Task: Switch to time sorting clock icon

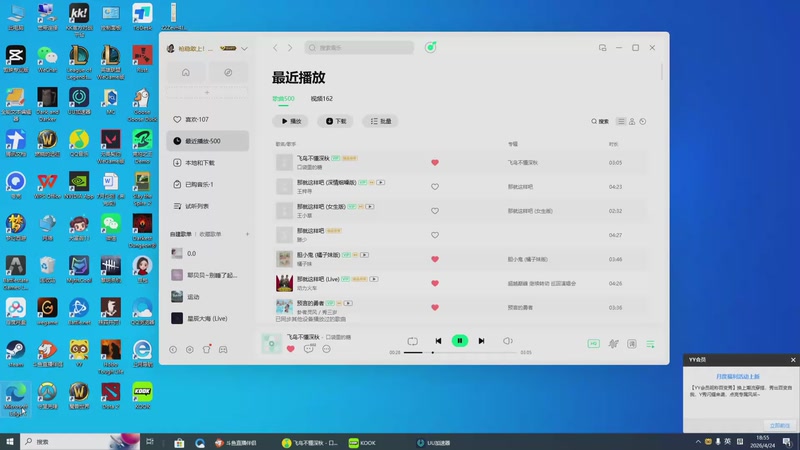Action: [643, 121]
